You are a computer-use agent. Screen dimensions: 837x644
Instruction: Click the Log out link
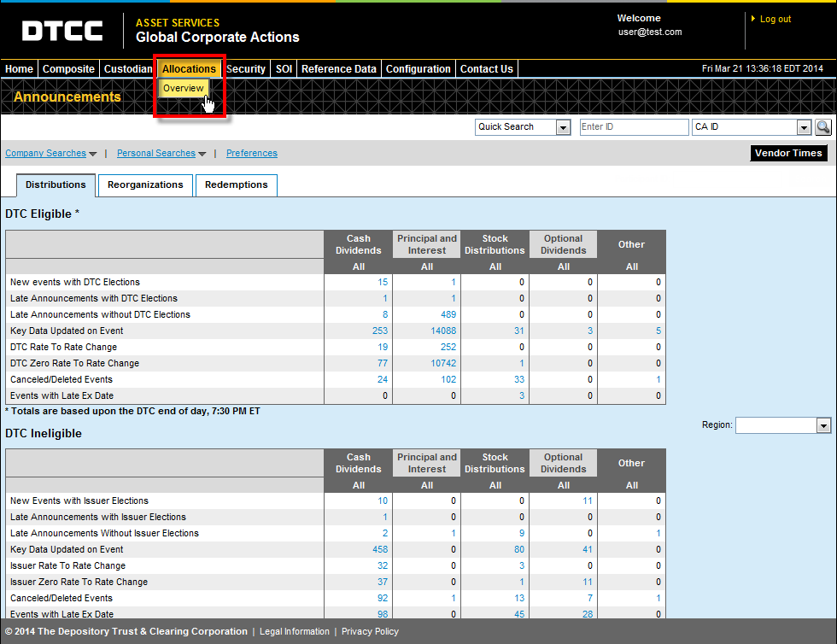tap(775, 19)
